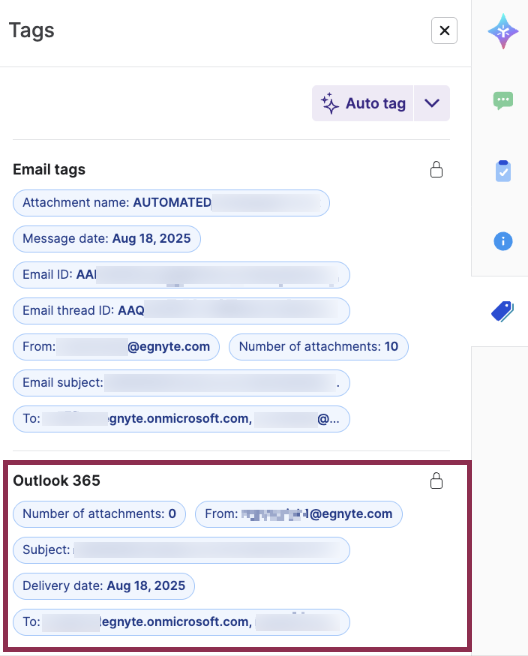
Task: Click the Message date: Aug 18, 2025 tag
Action: pyautogui.click(x=107, y=239)
